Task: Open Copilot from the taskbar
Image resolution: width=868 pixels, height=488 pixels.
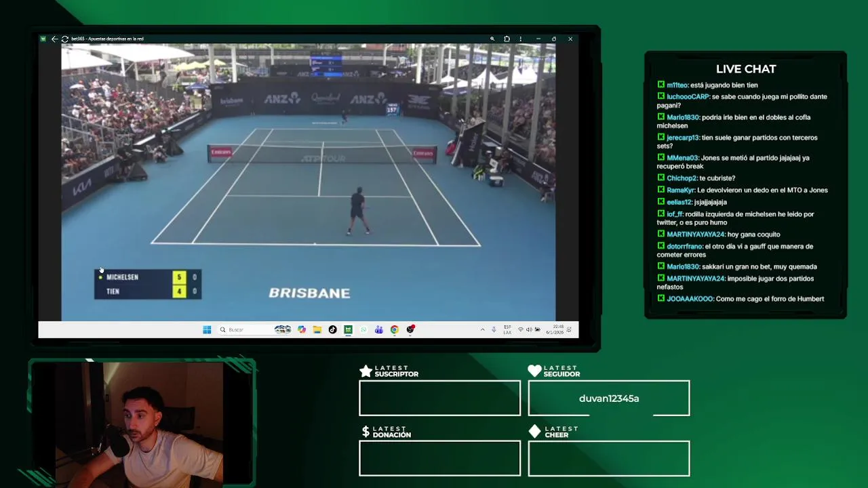Action: coord(302,329)
